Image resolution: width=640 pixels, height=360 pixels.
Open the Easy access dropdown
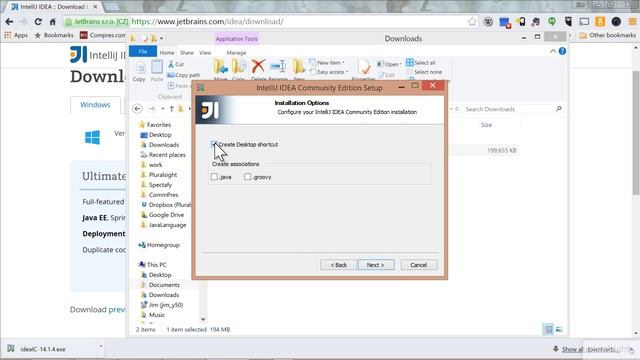[x=329, y=72]
